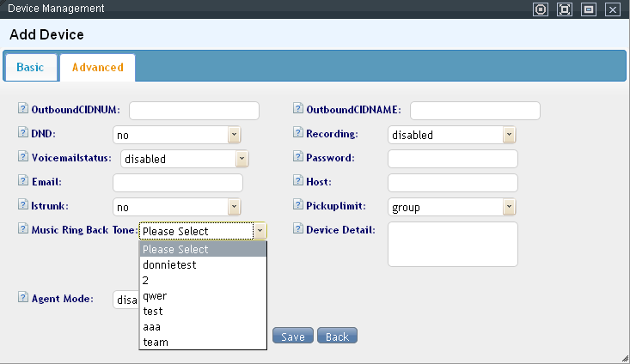Click help icon next to Istrunk

pos(22,205)
